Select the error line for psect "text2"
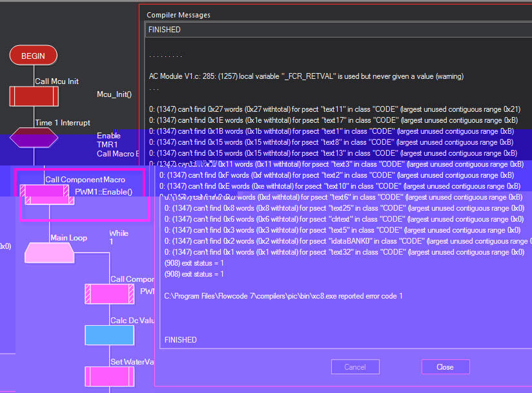Image resolution: width=532 pixels, height=393 pixels. tap(336, 175)
